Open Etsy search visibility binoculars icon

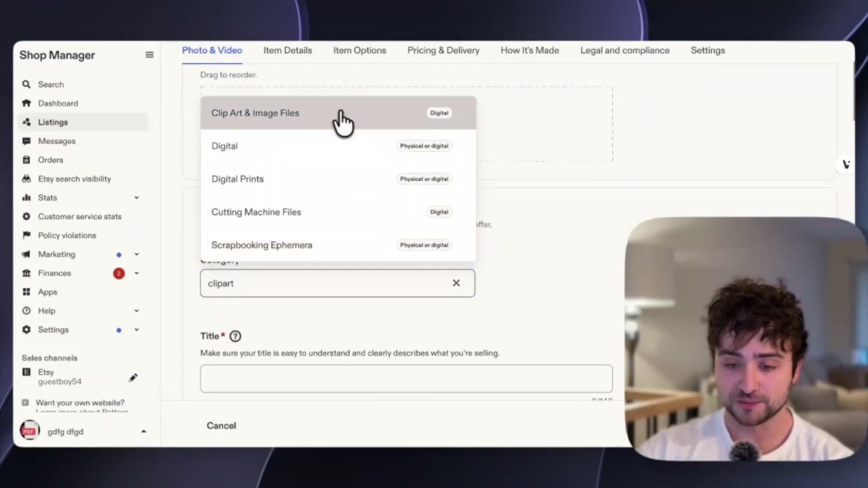pyautogui.click(x=26, y=178)
